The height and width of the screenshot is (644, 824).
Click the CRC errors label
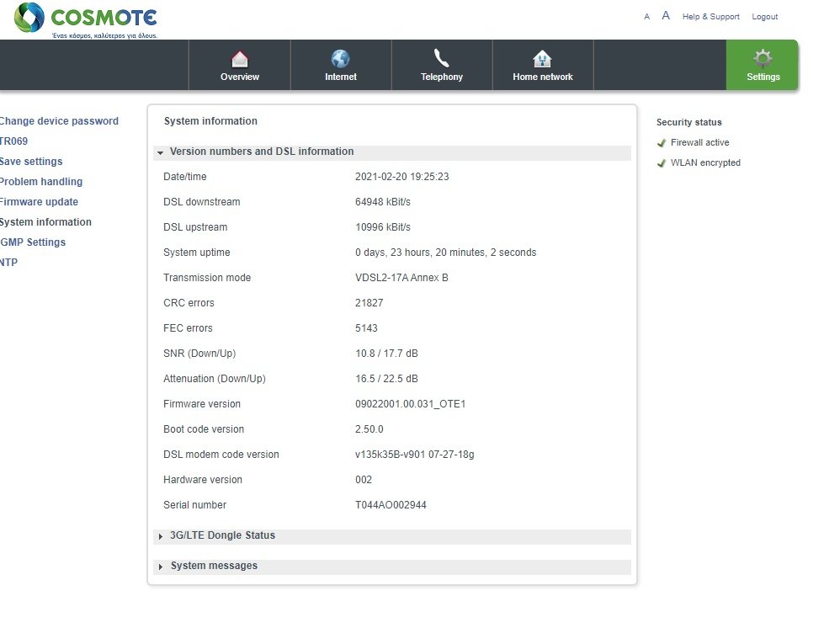pos(189,303)
